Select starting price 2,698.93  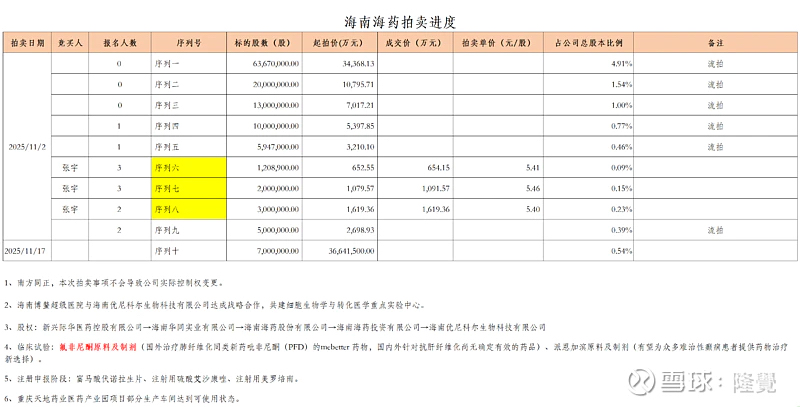coord(362,230)
